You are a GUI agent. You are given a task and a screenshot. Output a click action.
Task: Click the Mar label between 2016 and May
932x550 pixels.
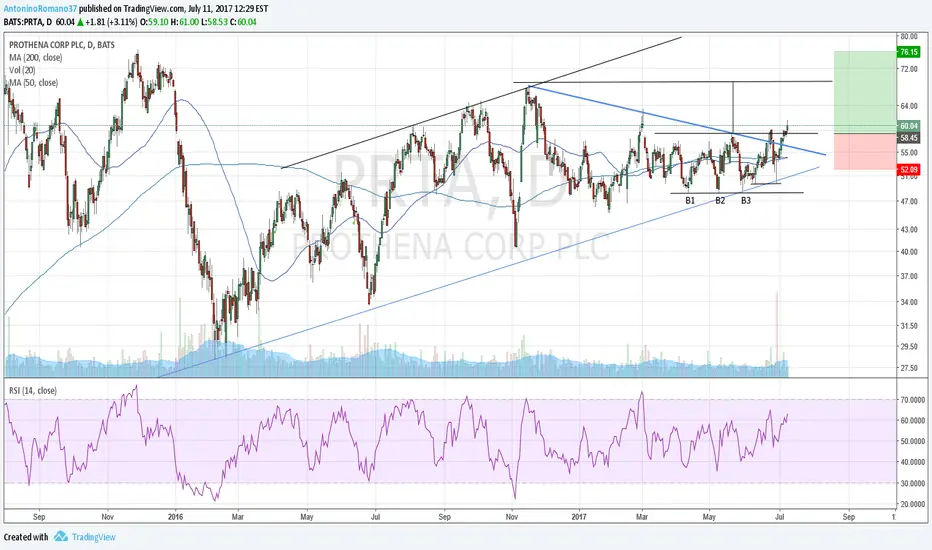coord(238,517)
